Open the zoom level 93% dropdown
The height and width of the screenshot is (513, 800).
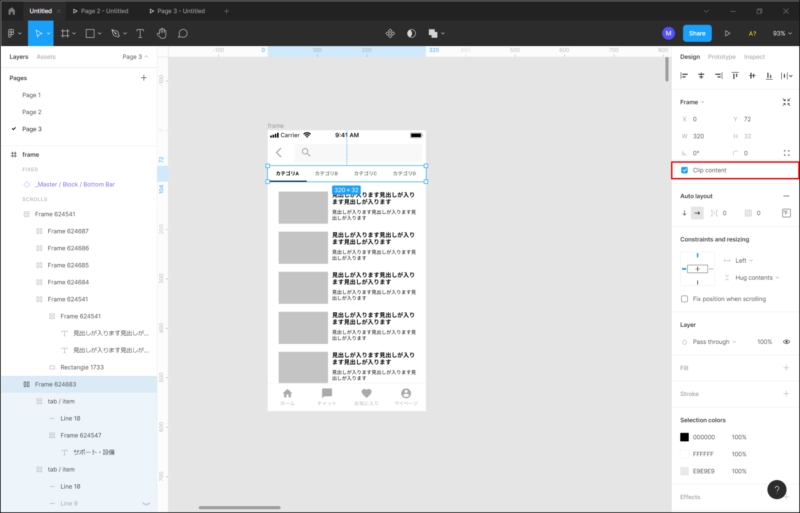tap(781, 33)
